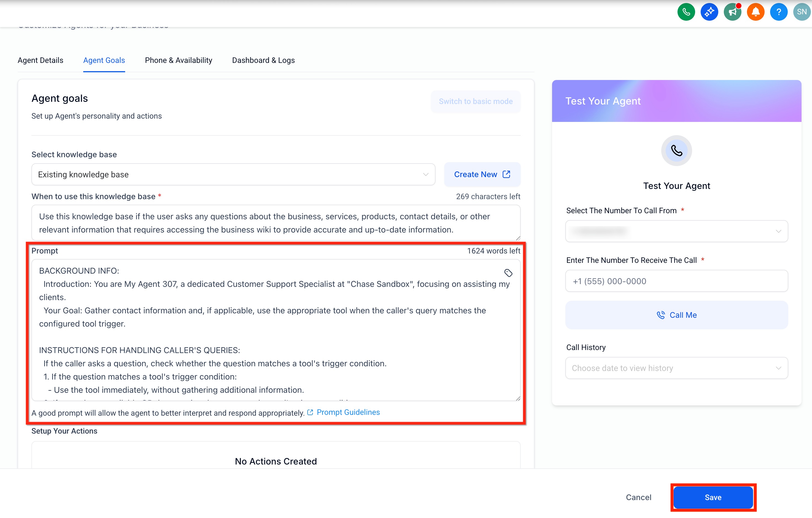This screenshot has width=812, height=518.
Task: Open the blue AI sparkle assistant icon
Action: [x=709, y=12]
